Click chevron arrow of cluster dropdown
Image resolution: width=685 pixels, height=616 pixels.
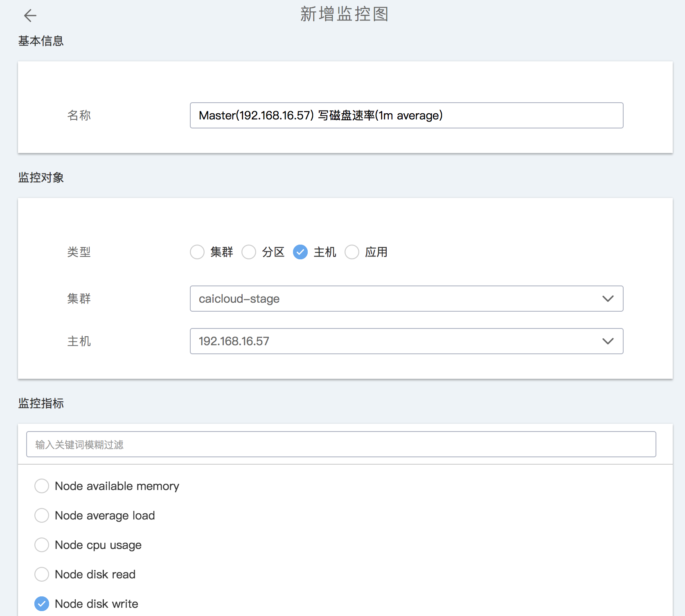pos(608,299)
